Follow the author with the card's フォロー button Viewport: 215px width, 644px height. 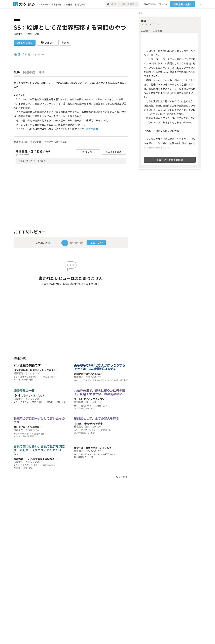point(88,152)
